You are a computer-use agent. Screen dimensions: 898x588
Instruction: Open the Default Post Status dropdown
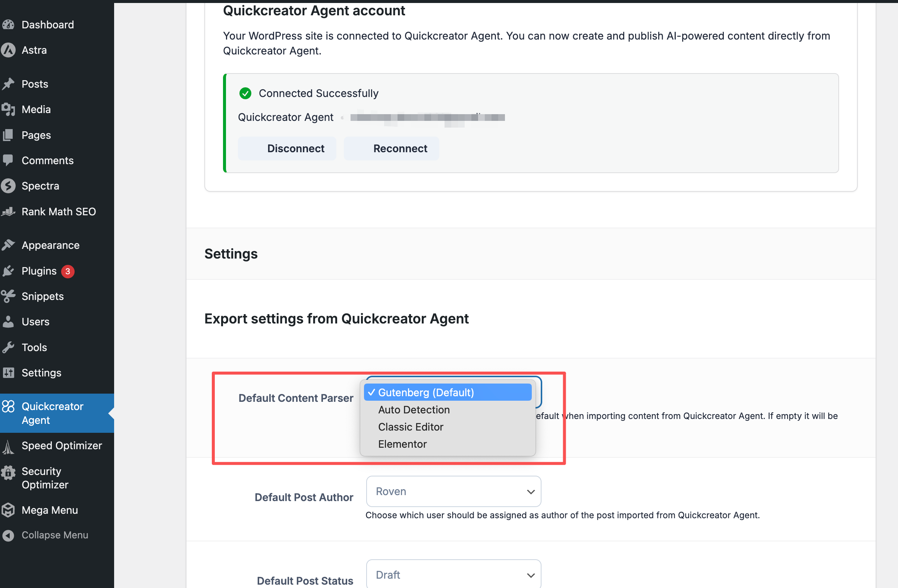(453, 575)
